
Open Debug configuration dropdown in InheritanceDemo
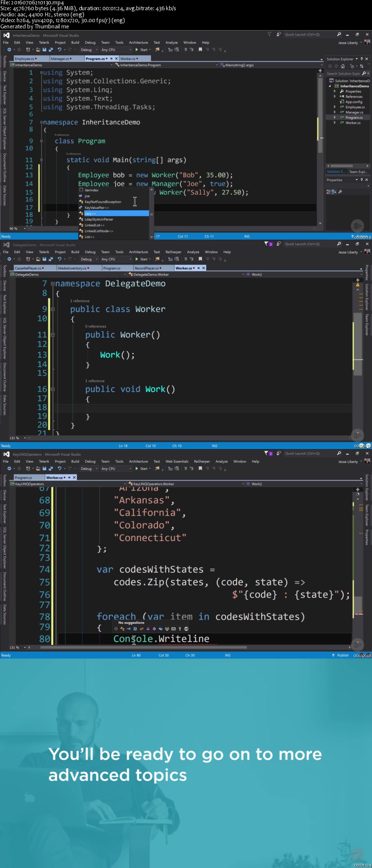click(89, 50)
